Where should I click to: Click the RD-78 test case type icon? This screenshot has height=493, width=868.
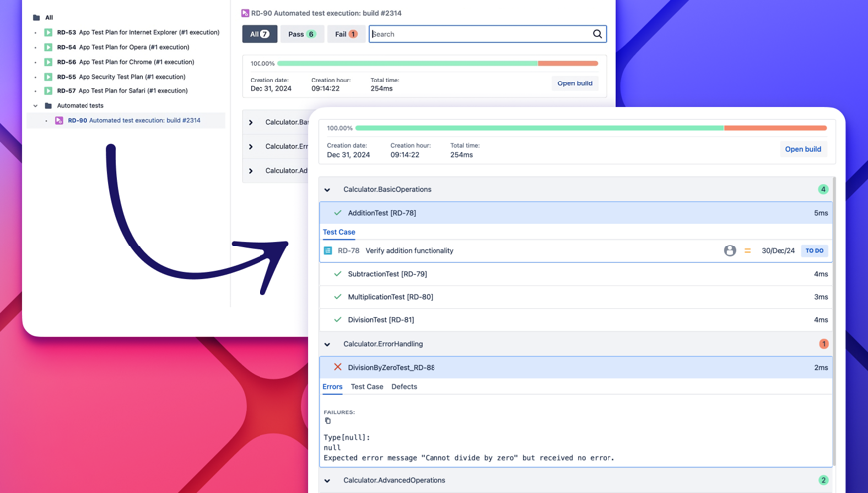pyautogui.click(x=328, y=251)
